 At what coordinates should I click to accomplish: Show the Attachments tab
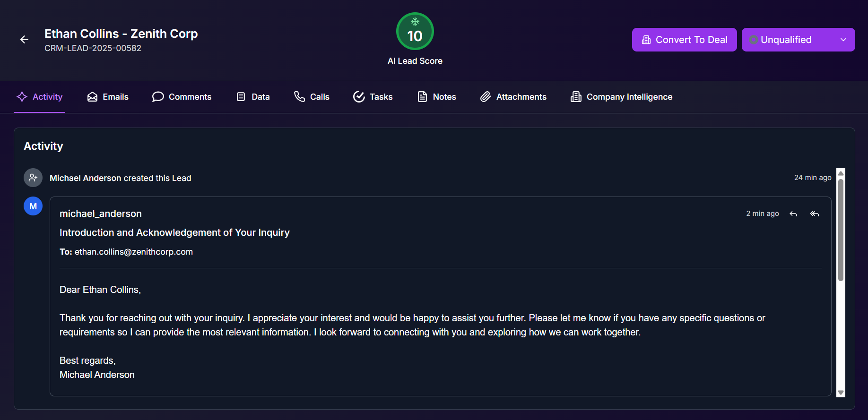513,97
